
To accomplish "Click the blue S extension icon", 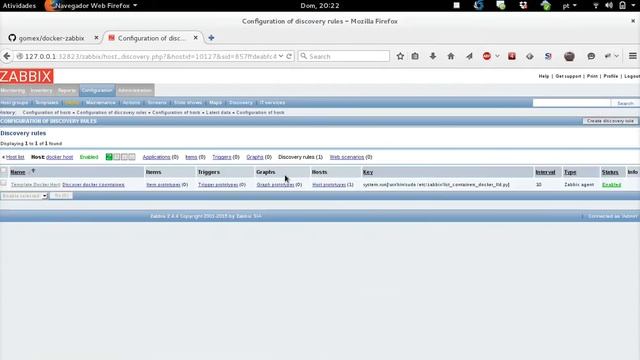I will click(548, 56).
